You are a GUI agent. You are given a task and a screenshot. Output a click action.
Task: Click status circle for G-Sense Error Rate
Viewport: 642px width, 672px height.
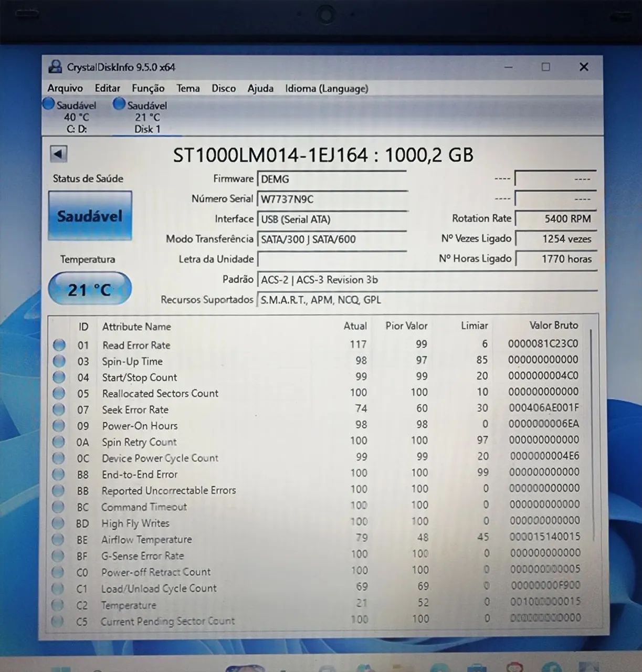click(x=58, y=556)
